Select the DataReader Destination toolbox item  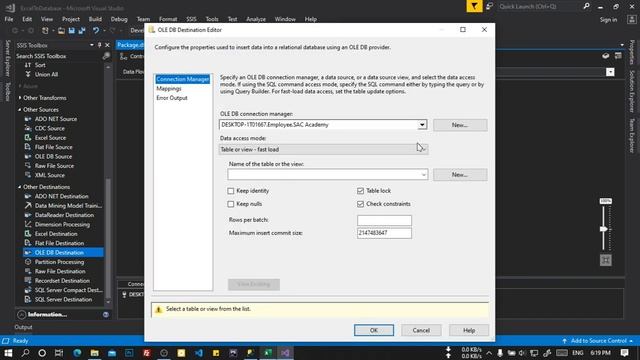(x=64, y=215)
